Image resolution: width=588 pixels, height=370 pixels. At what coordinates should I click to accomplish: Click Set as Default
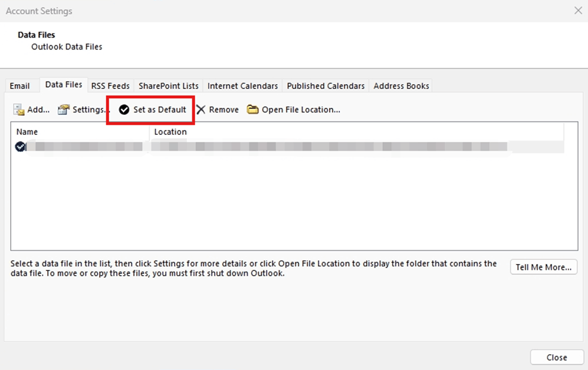[152, 110]
